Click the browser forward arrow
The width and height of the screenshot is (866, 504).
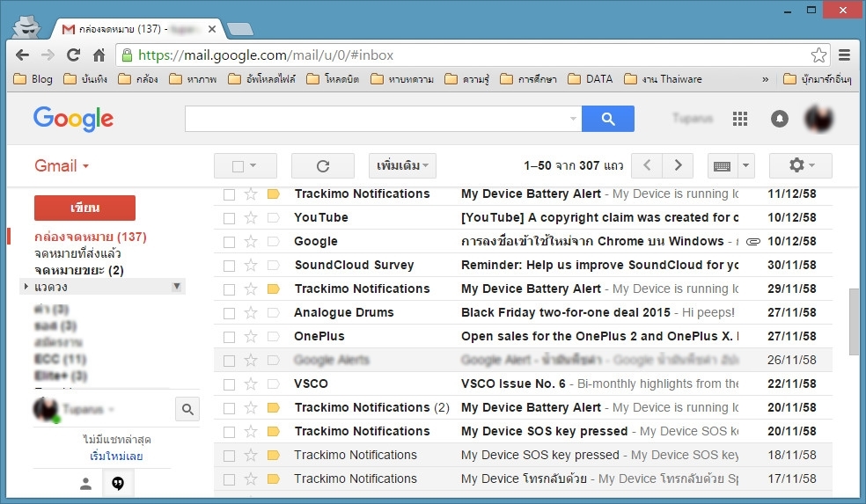coord(48,55)
